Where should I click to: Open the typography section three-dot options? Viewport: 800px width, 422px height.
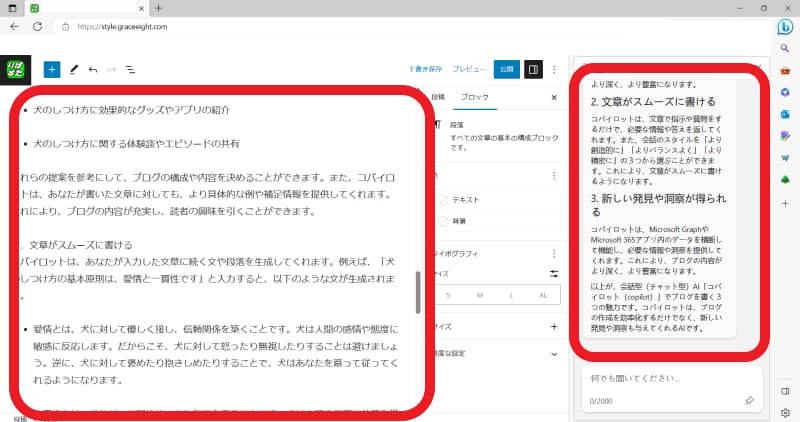(x=554, y=254)
